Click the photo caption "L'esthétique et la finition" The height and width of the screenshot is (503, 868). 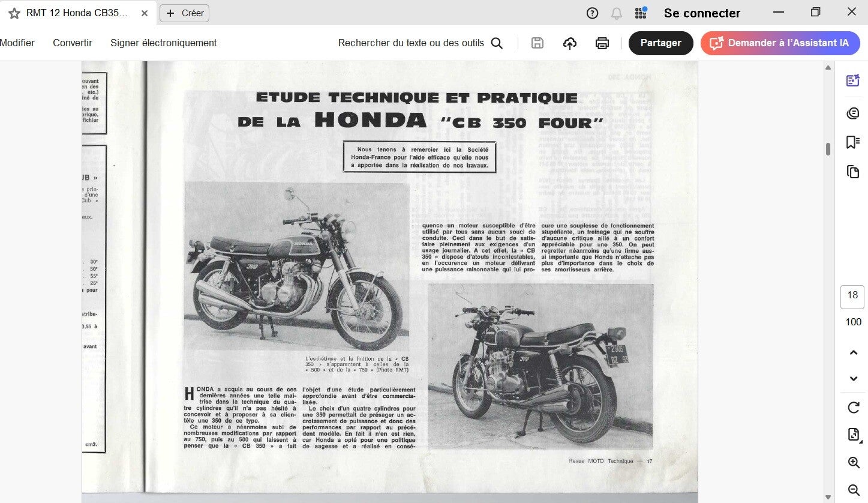357,364
